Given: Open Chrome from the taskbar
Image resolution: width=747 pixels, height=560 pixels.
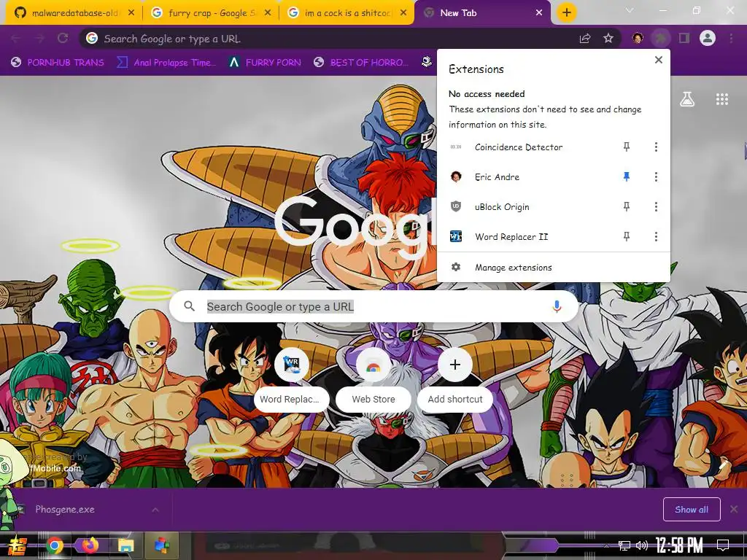Looking at the screenshot, I should point(54,545).
